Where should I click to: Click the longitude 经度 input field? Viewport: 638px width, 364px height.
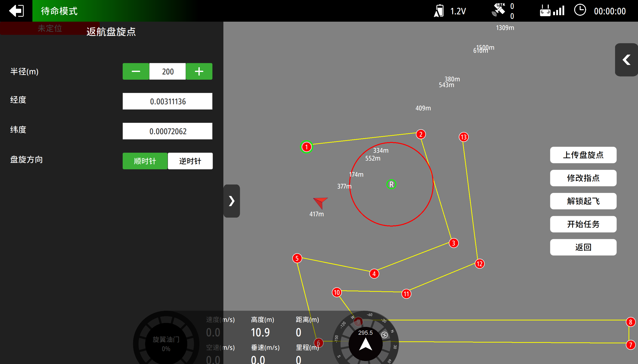[168, 101]
